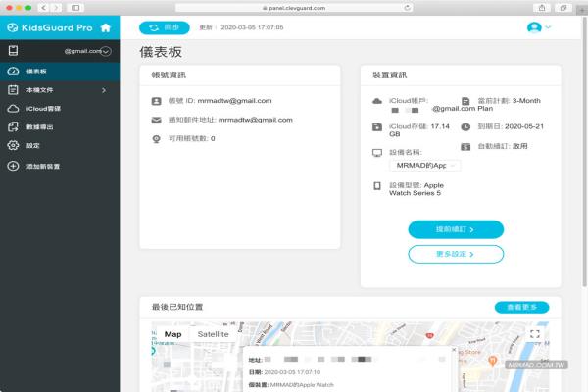Open the settings gear sidebar item
Image resolution: width=588 pixels, height=392 pixels.
[x=60, y=145]
